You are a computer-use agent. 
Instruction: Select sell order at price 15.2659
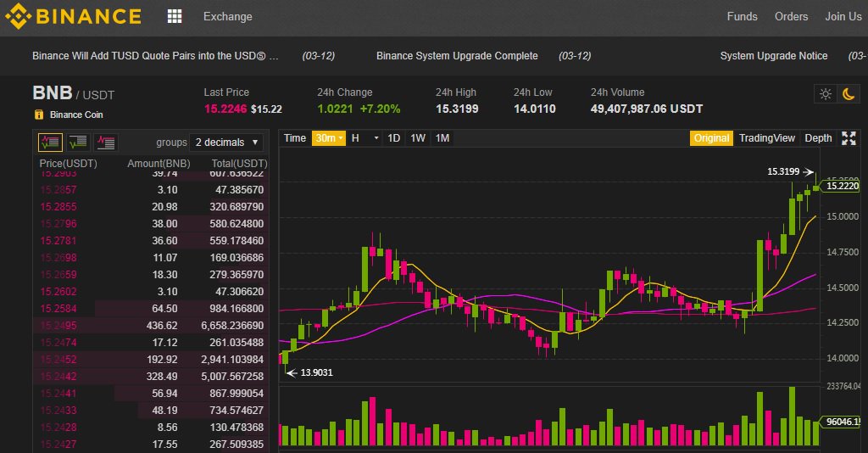151,275
